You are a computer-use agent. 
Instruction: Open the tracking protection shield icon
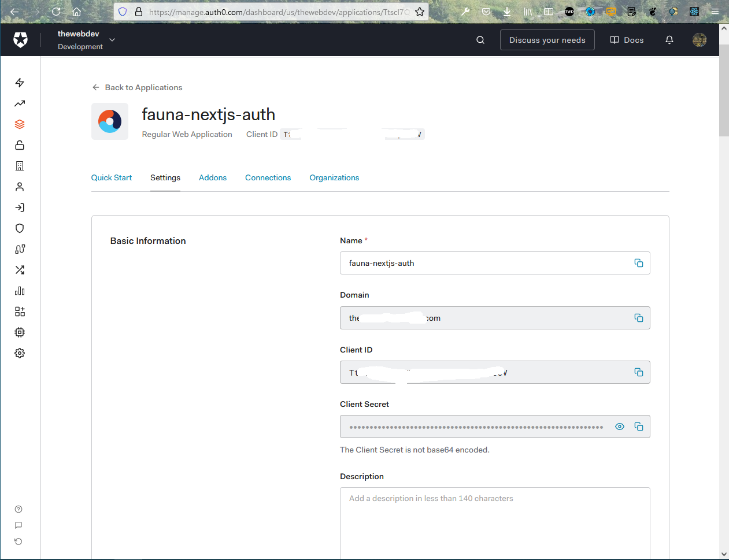point(122,12)
